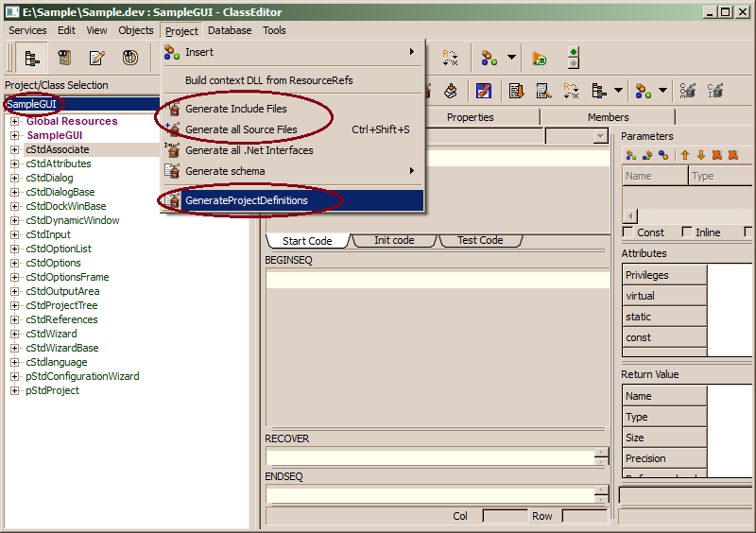
Task: Select Generate Include Files menu entry
Action: click(x=235, y=109)
